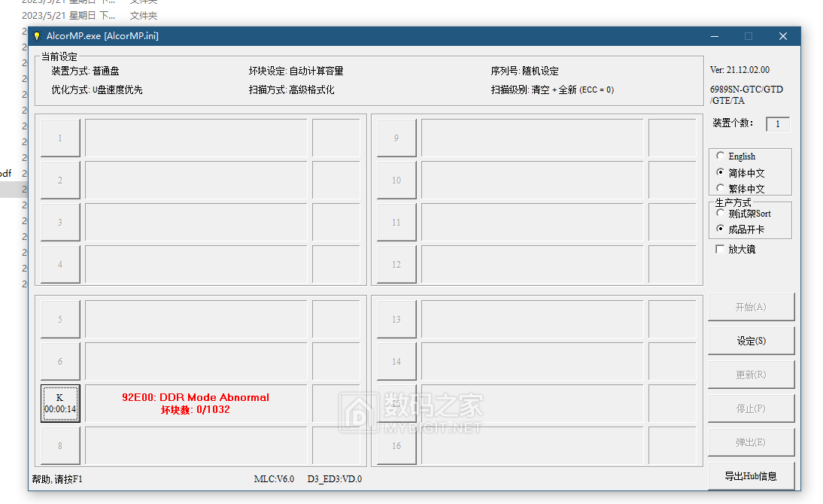Click device slot button 5
Screen dimensions: 823x504
[x=60, y=319]
